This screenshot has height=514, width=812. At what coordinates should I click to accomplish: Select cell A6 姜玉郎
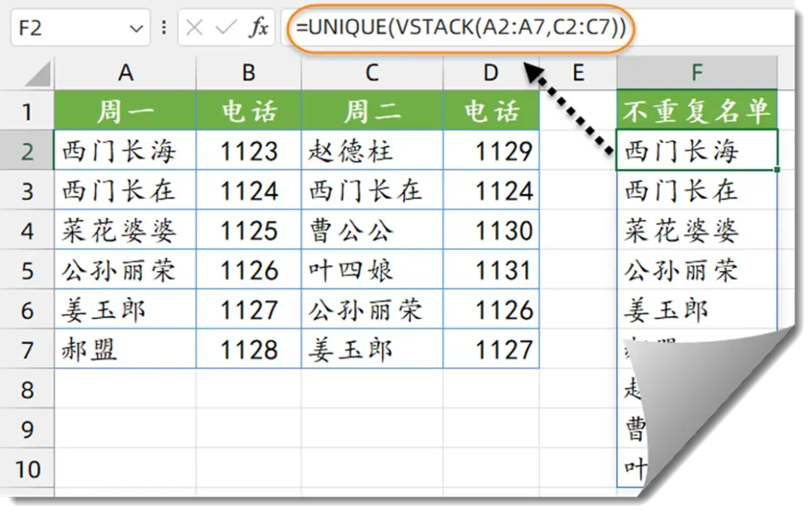pos(126,310)
